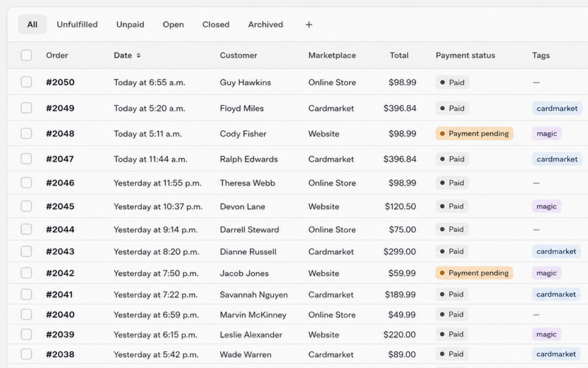Switch to the Unfulfilled tab

pos(77,24)
